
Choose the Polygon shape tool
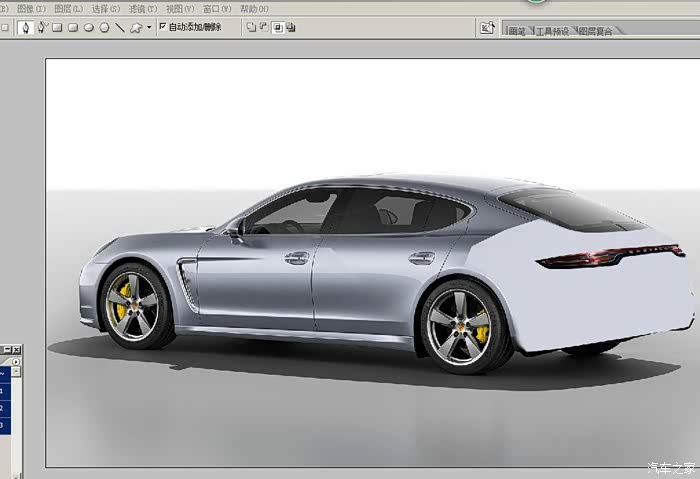(x=104, y=28)
